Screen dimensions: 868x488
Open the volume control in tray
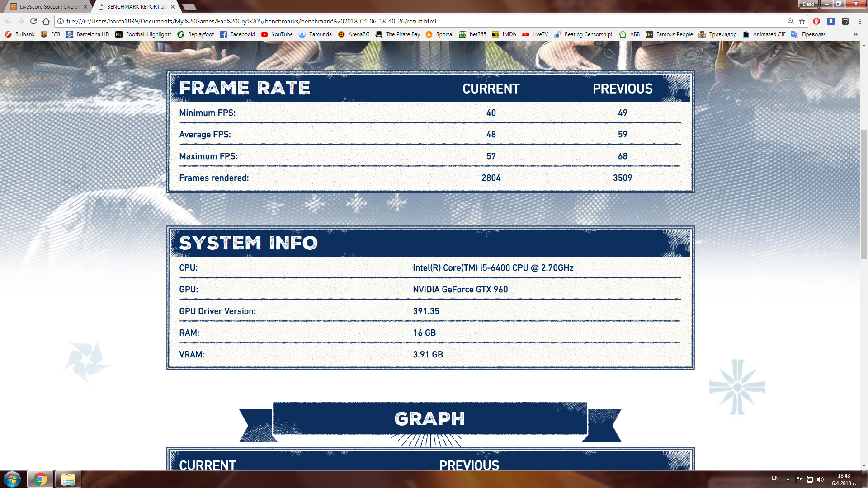pyautogui.click(x=821, y=479)
